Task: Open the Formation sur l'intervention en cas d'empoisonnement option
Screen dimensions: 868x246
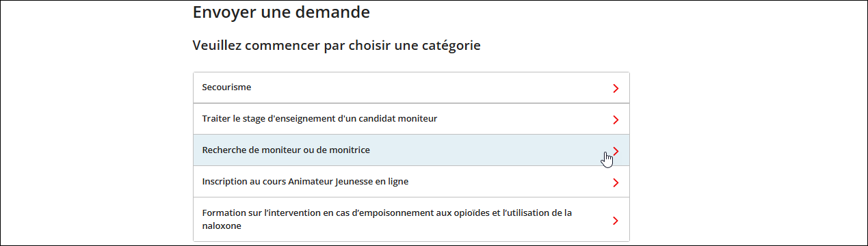Action: (x=411, y=219)
